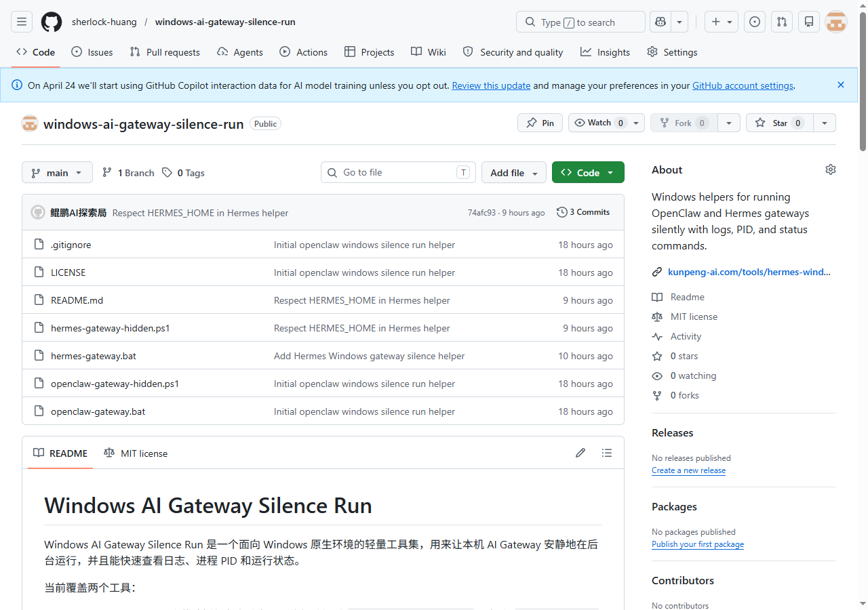The height and width of the screenshot is (610, 868).
Task: Switch to the Issues tab
Action: tap(92, 52)
